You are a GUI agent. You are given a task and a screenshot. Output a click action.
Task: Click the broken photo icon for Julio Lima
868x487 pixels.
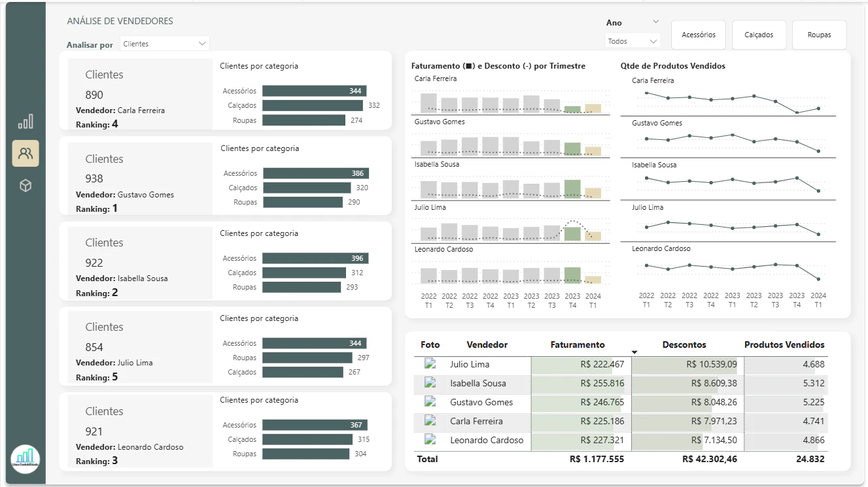click(x=430, y=364)
